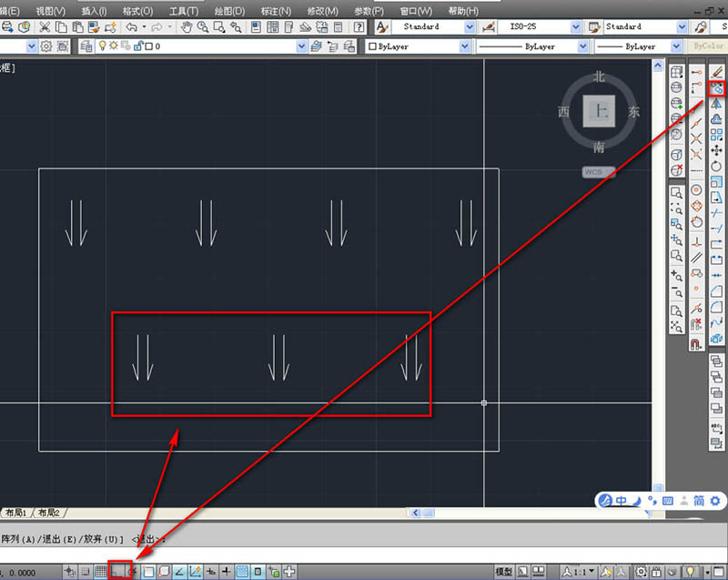Click the Undo arrow icon
The height and width of the screenshot is (580, 728).
point(132,27)
